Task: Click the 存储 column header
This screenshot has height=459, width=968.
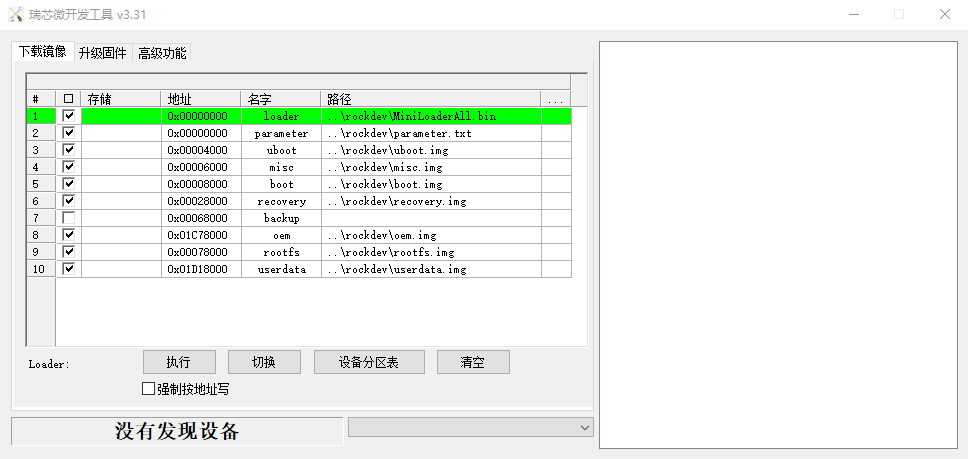Action: pyautogui.click(x=121, y=99)
